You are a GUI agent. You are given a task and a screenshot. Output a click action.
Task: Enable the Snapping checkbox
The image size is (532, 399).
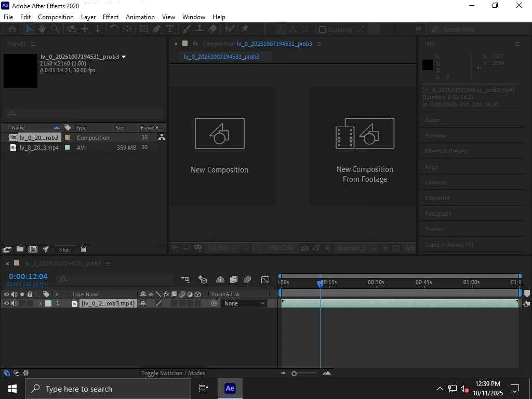(323, 30)
